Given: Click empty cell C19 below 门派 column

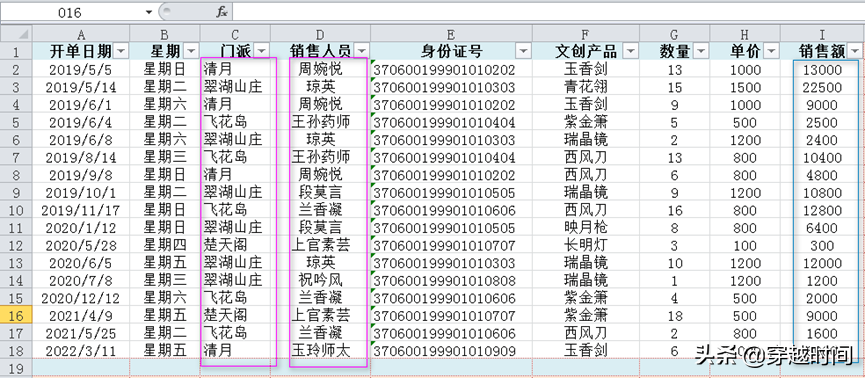Looking at the screenshot, I should (x=235, y=369).
